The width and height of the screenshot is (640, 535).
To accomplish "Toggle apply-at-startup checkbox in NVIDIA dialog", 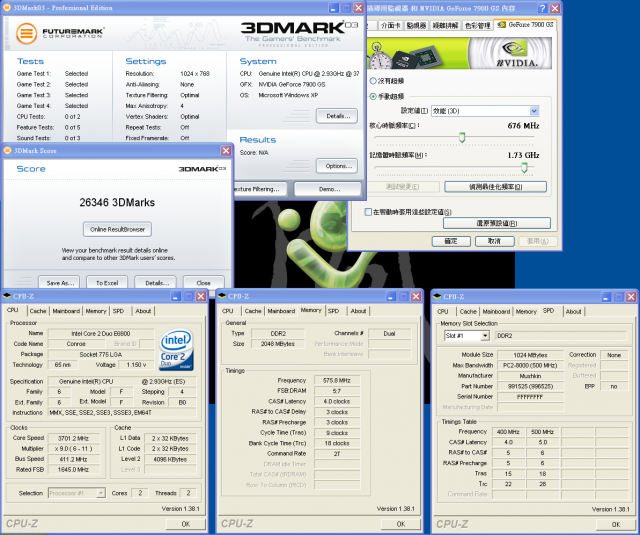I will (368, 212).
